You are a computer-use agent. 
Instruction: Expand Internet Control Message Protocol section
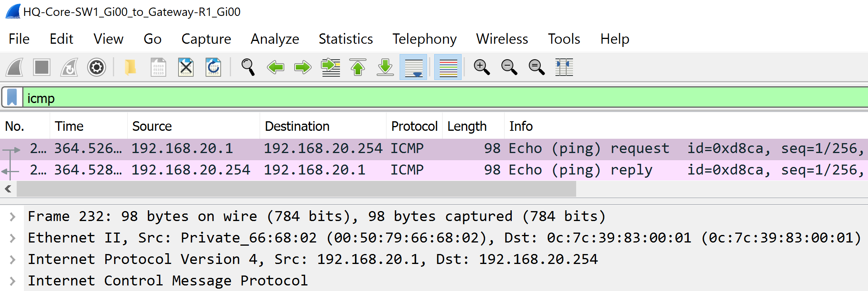tap(12, 281)
